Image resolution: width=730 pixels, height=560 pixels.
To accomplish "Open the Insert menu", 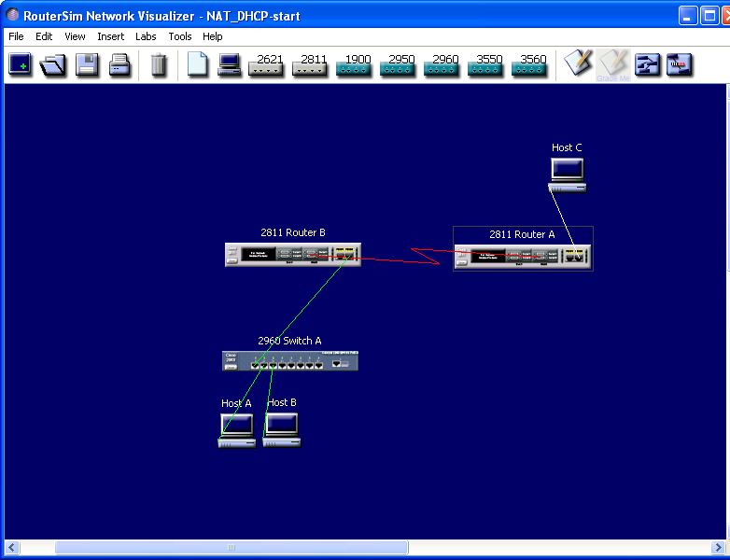I will coord(110,36).
